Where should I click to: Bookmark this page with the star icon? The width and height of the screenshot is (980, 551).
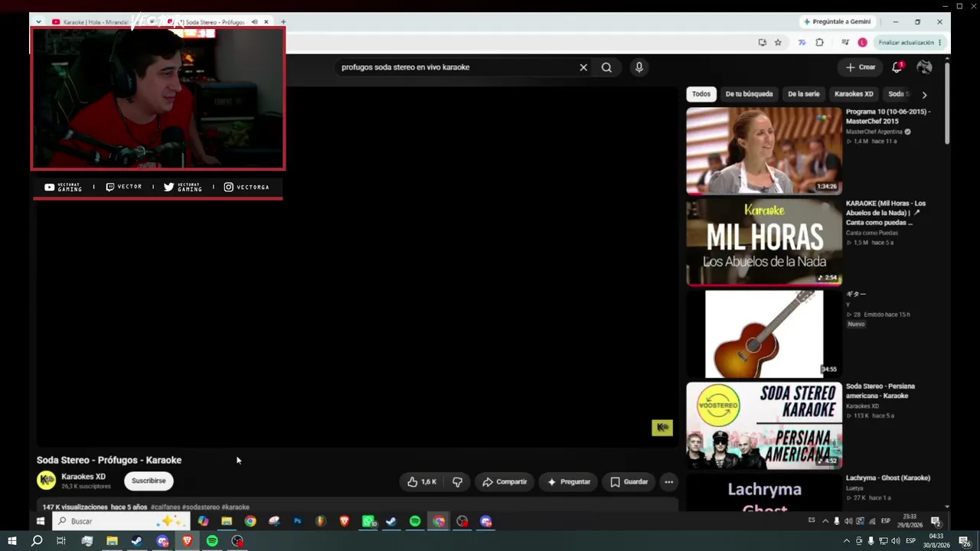(778, 43)
